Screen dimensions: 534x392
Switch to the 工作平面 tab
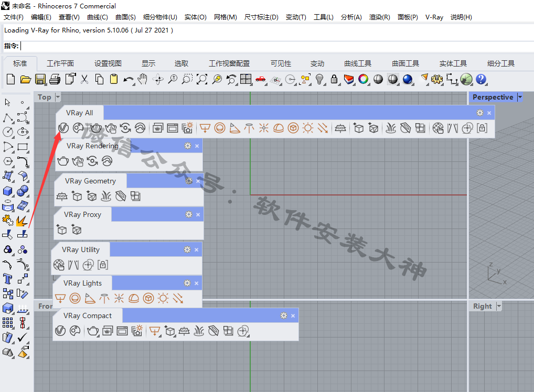(x=60, y=63)
